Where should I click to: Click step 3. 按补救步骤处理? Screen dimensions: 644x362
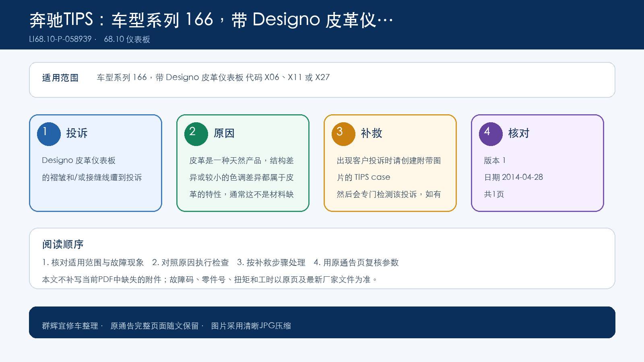pyautogui.click(x=271, y=263)
